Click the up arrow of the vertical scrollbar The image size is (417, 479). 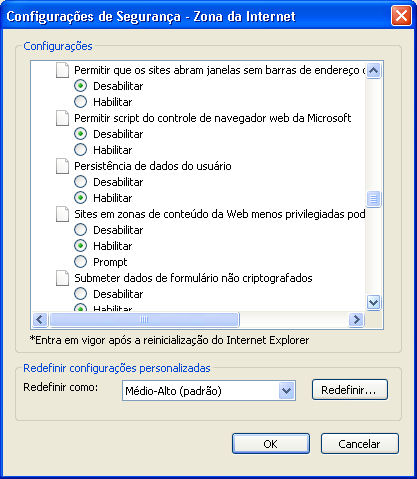click(x=373, y=70)
